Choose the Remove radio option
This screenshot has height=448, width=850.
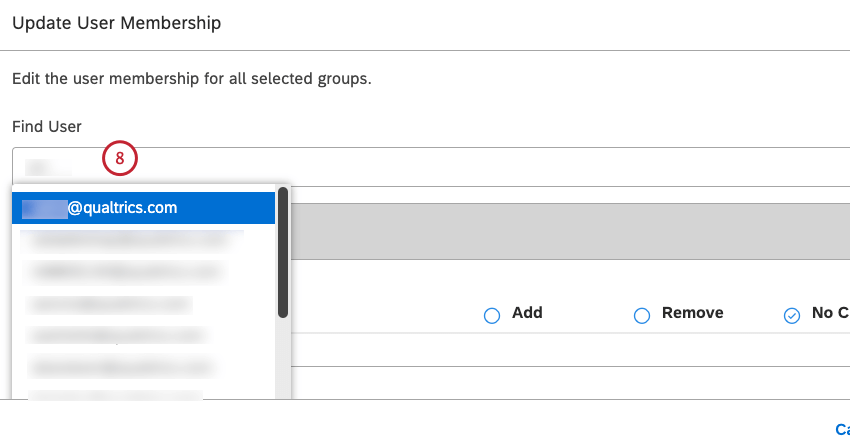pyautogui.click(x=642, y=315)
